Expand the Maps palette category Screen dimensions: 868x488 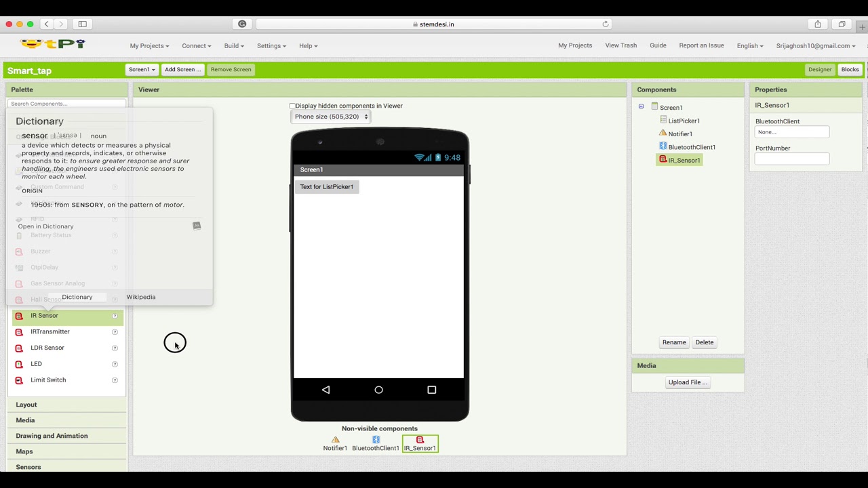(x=66, y=451)
